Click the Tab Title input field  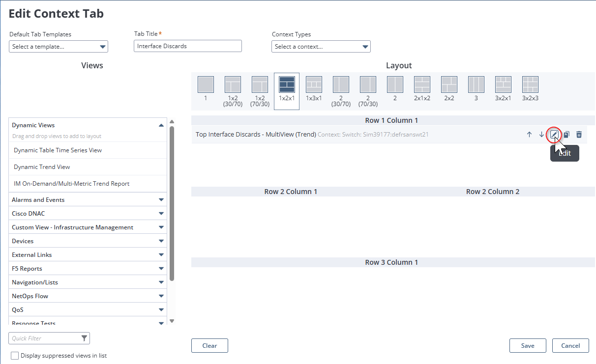click(187, 46)
